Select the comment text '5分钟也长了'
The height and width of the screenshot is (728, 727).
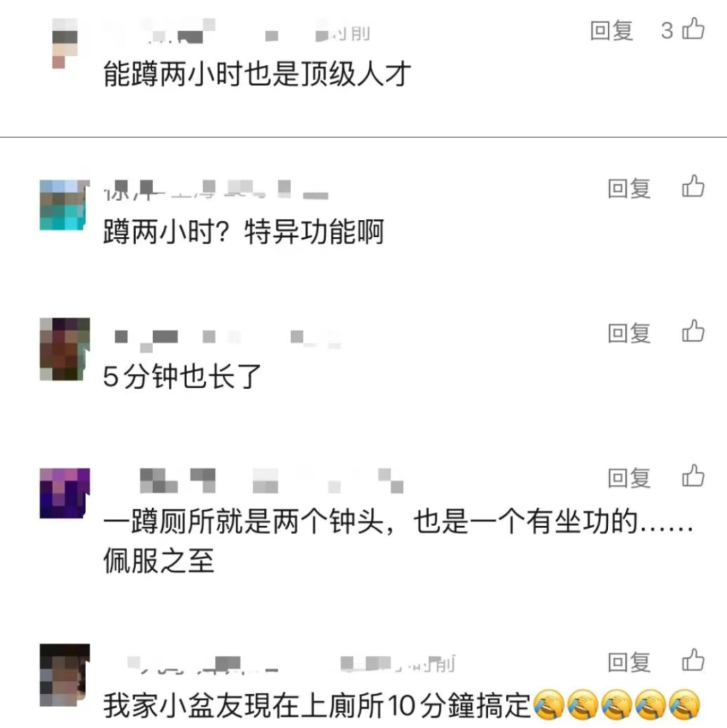click(x=182, y=377)
